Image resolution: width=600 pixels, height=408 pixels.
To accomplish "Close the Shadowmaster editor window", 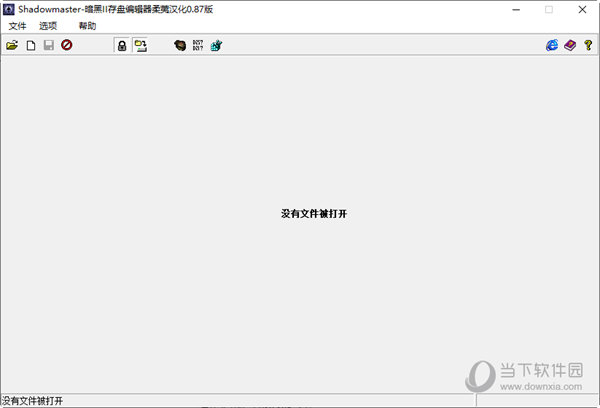I will coord(581,9).
